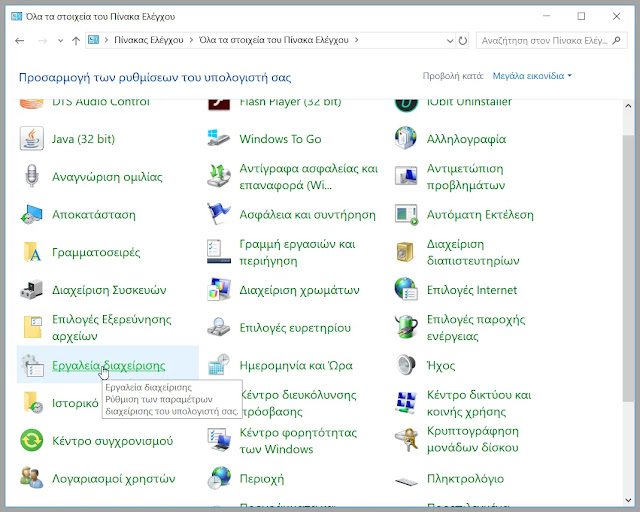Screen dimensions: 640x512
Task: Click Όλα τα στοιχεία του Πίνακα Ελέγχου breadcrumb
Action: click(x=273, y=40)
